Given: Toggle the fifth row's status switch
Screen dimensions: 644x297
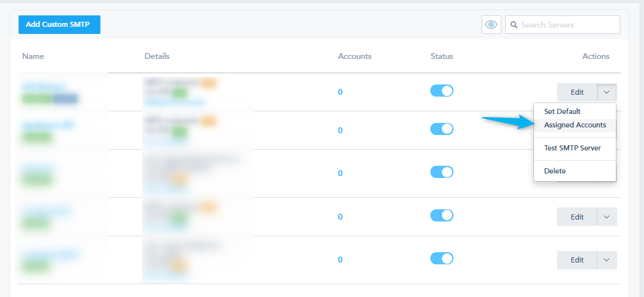Looking at the screenshot, I should [441, 259].
